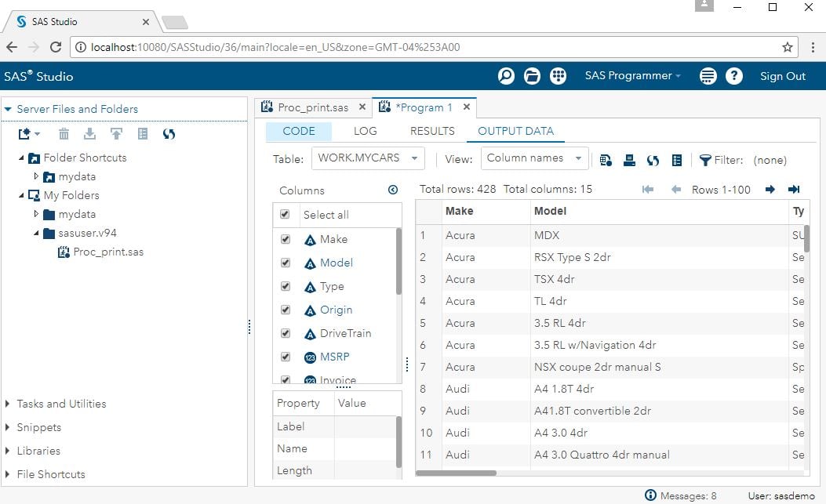Expand the File Shortcuts section
Image resolution: width=826 pixels, height=504 pixels.
[7, 474]
